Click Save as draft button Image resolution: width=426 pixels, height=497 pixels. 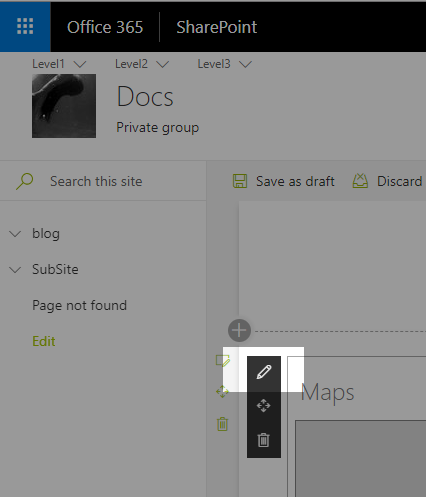(284, 181)
